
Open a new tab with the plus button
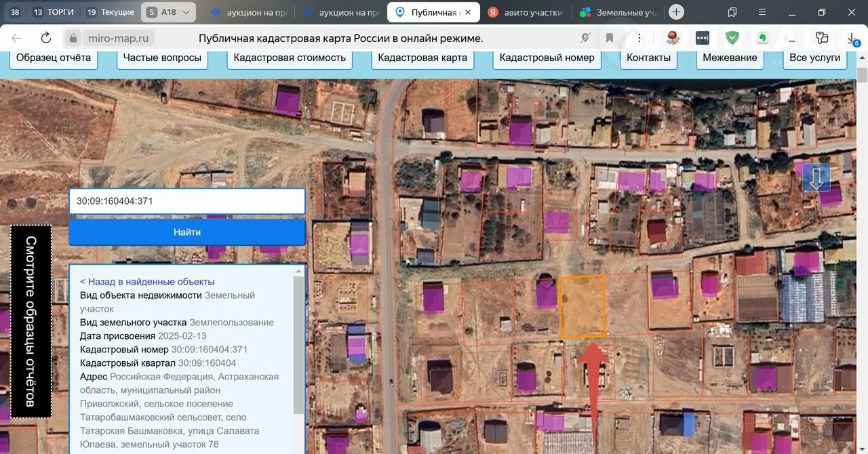pyautogui.click(x=676, y=12)
